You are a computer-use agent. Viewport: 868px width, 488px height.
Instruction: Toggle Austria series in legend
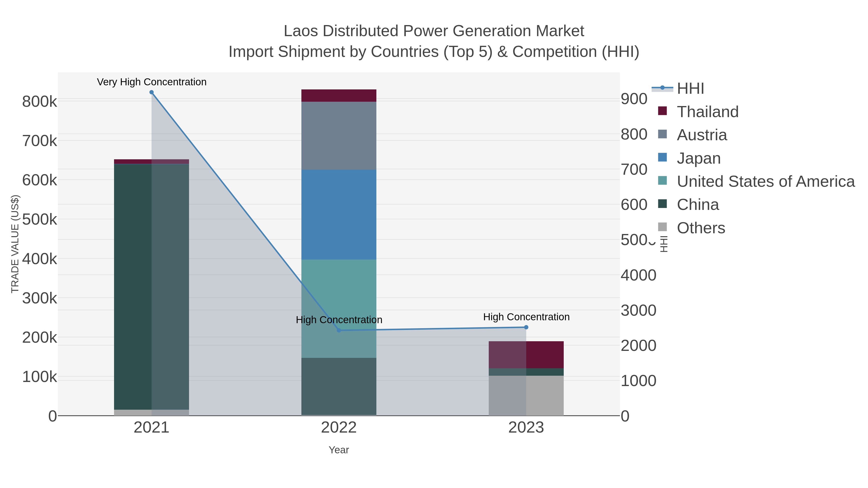tap(692, 135)
